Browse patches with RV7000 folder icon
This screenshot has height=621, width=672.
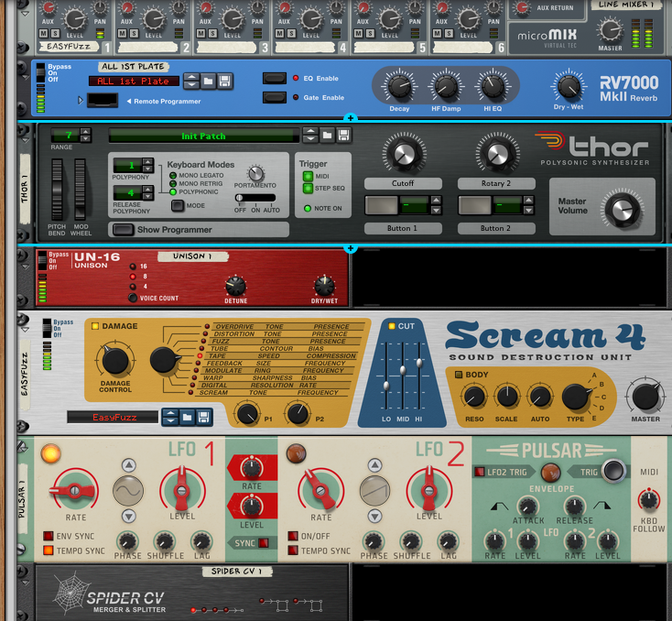208,81
